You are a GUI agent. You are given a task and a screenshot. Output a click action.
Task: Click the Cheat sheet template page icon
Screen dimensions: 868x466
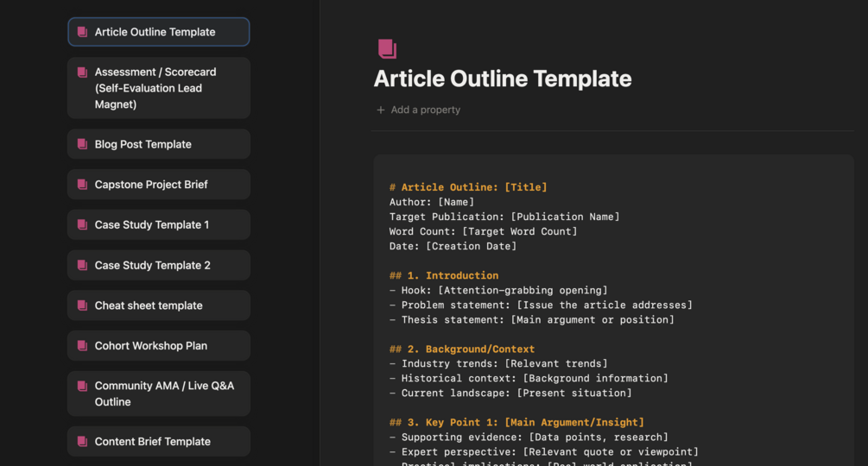tap(82, 305)
